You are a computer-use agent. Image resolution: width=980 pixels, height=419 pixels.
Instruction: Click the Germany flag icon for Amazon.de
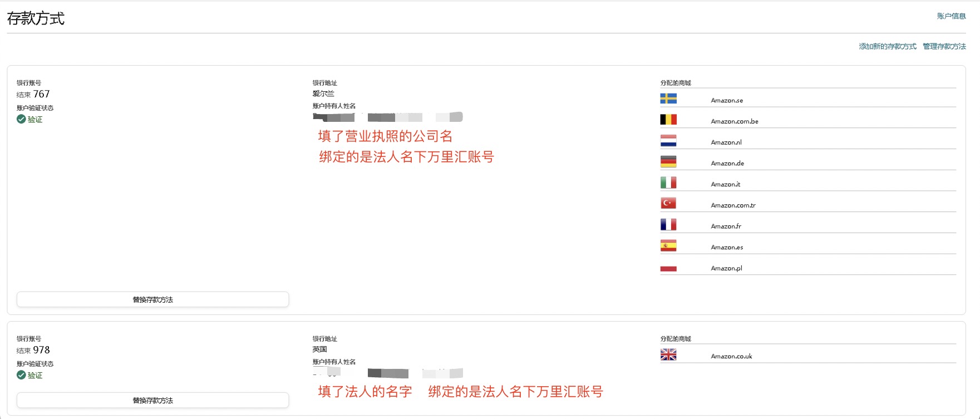point(668,162)
